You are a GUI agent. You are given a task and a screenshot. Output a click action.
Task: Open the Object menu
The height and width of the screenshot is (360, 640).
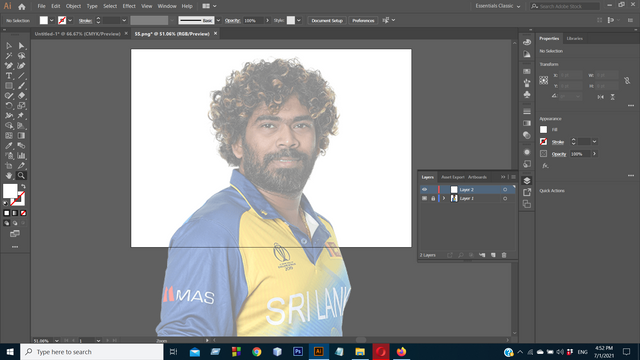click(x=73, y=6)
